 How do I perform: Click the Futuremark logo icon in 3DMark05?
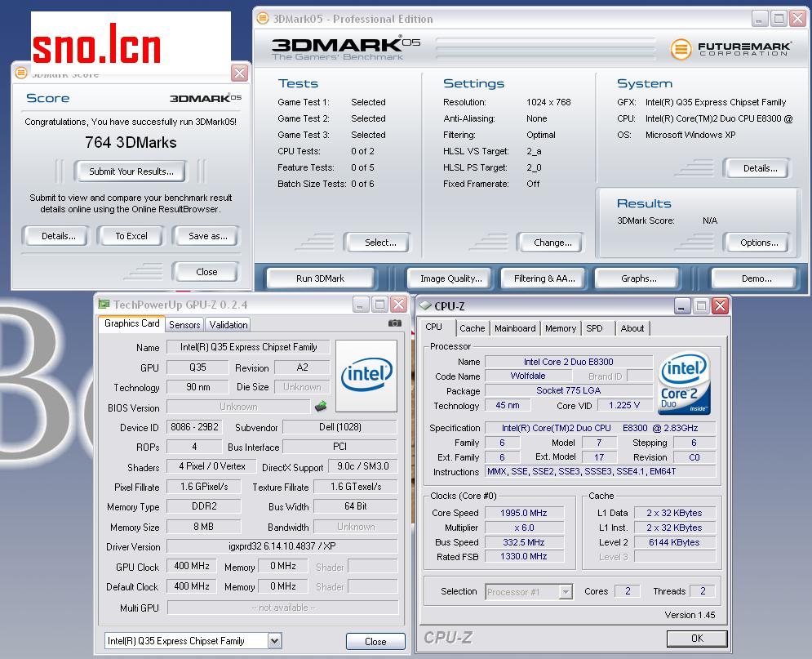[681, 49]
